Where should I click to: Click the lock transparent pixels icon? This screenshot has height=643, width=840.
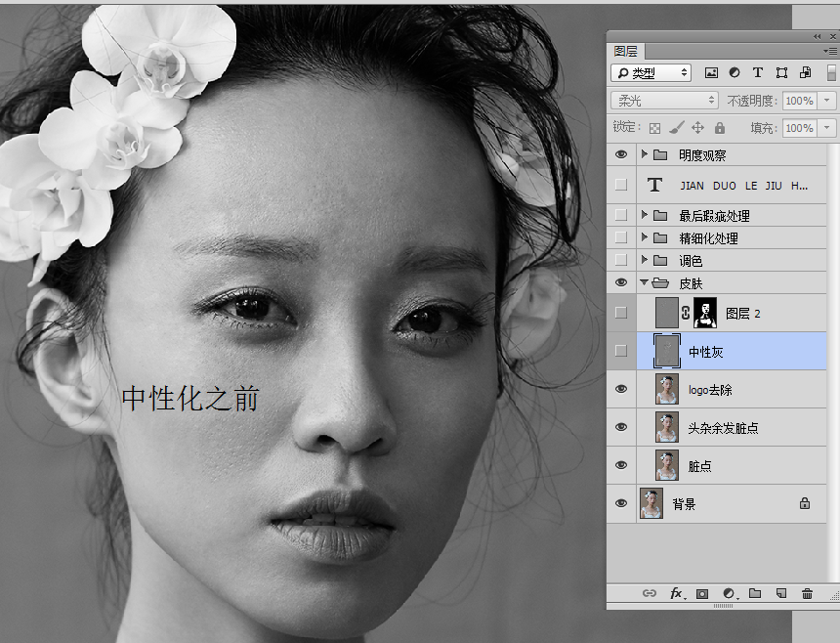(655, 128)
